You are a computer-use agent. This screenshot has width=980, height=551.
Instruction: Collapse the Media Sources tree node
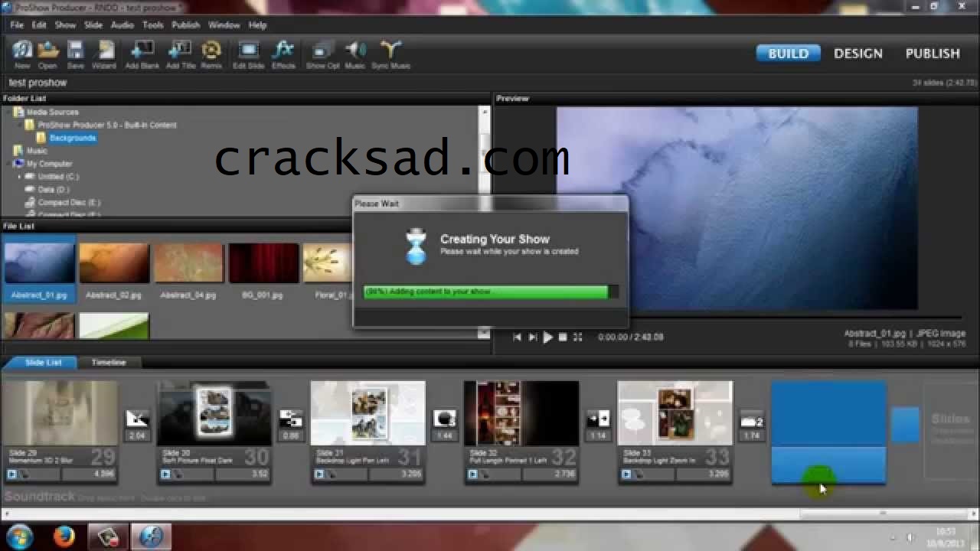[x=8, y=112]
